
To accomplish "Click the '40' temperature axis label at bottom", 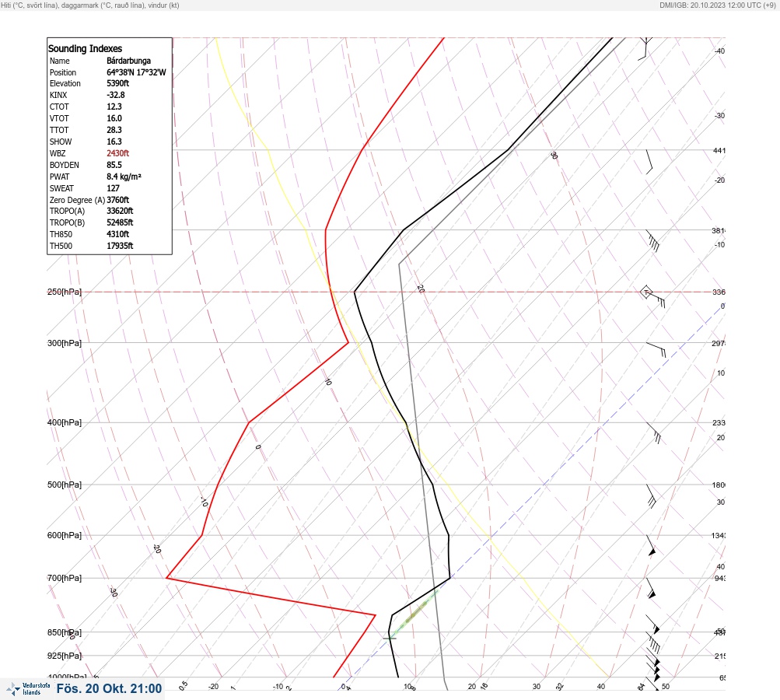I will (601, 687).
